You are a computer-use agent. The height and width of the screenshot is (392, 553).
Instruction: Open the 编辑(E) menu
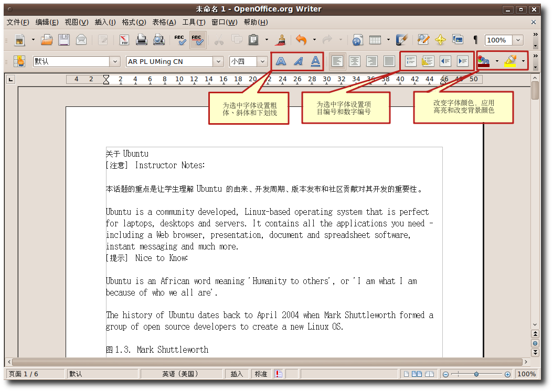[47, 22]
